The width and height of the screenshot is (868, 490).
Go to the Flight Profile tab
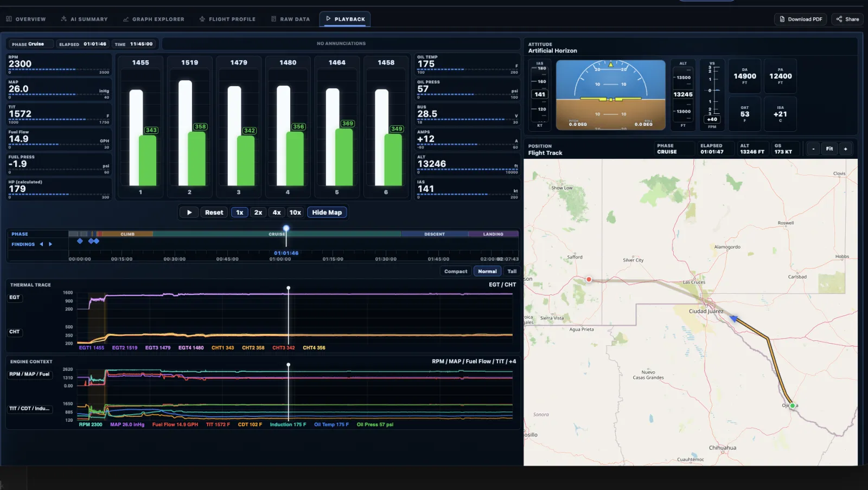227,19
